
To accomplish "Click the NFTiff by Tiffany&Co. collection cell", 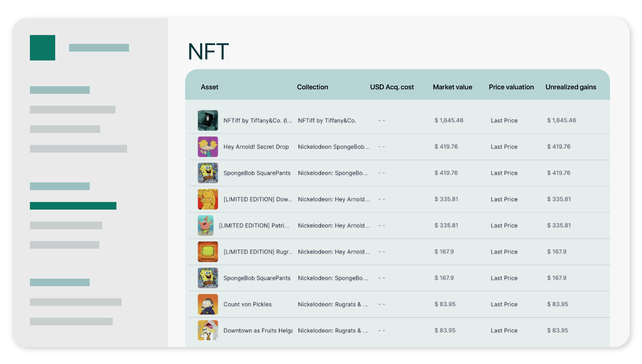I will (x=327, y=120).
